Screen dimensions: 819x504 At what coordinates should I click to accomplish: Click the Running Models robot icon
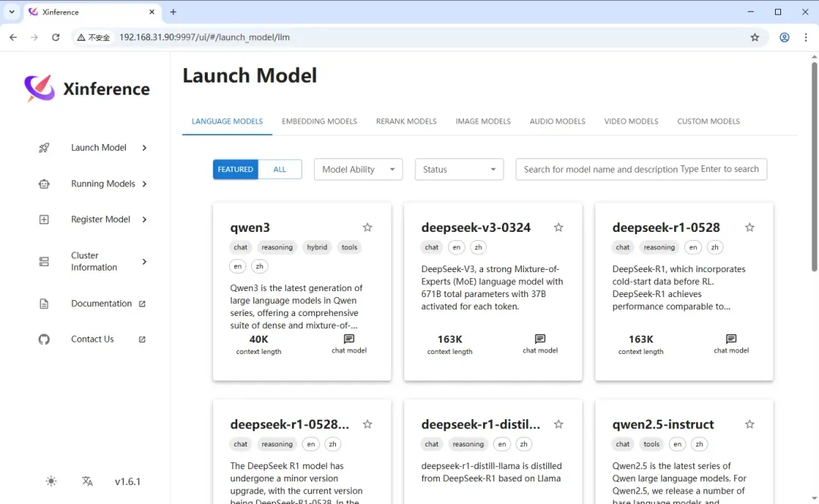pyautogui.click(x=44, y=183)
